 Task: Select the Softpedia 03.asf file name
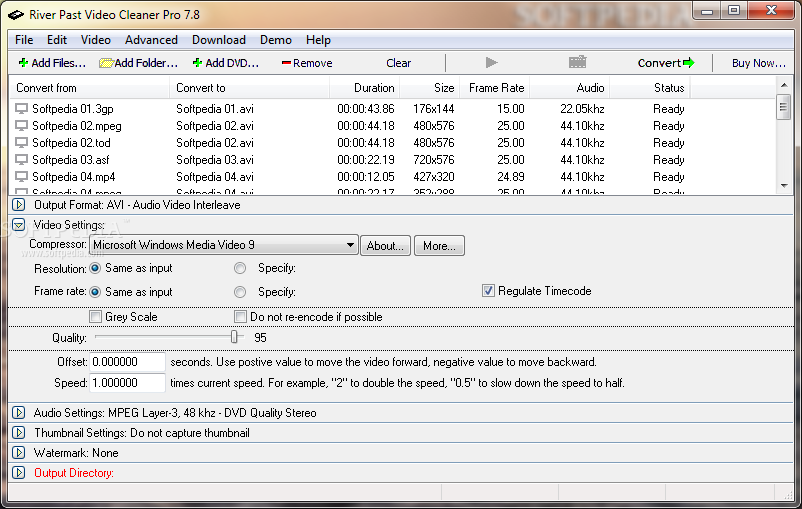pos(71,160)
